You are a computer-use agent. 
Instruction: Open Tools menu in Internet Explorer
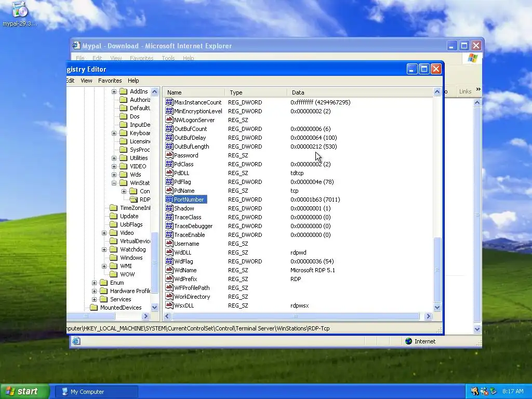[x=168, y=58]
